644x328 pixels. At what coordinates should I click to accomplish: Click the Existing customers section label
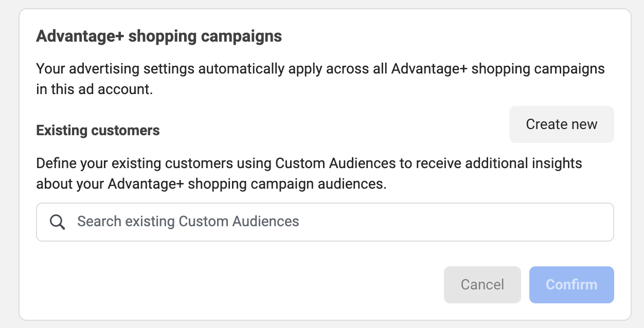[x=98, y=131]
